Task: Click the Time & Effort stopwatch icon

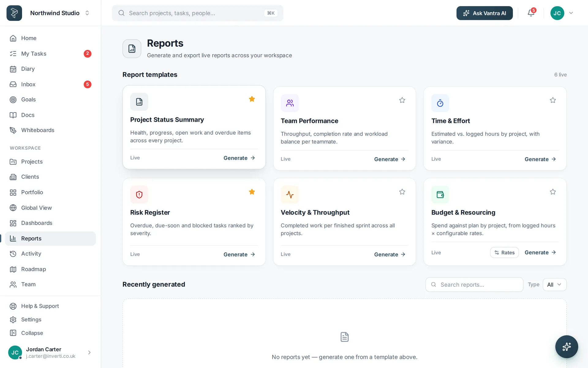Action: pos(440,103)
